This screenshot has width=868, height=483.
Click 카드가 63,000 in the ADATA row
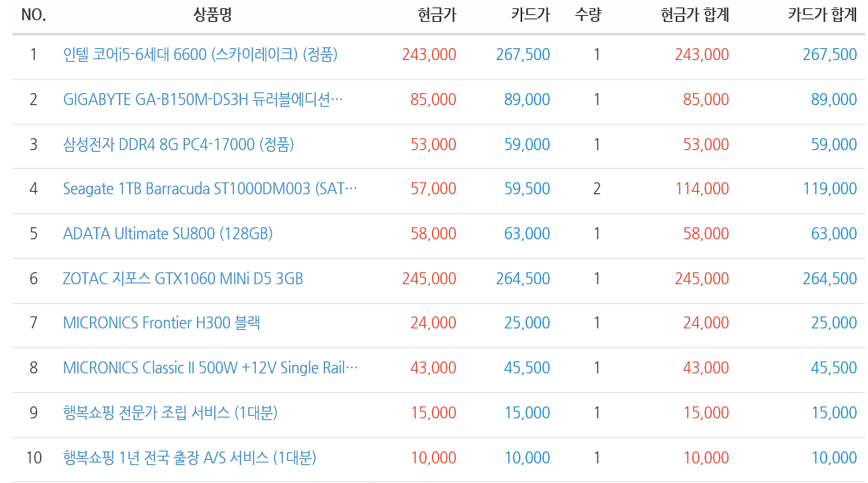pyautogui.click(x=527, y=234)
